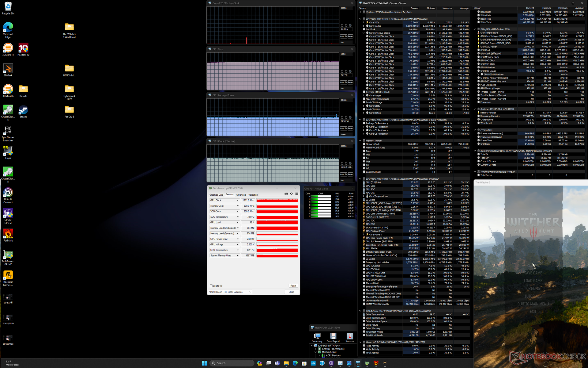Collapse Motherboard tree node
Viewport: 588px width, 368px height.
pos(316,352)
